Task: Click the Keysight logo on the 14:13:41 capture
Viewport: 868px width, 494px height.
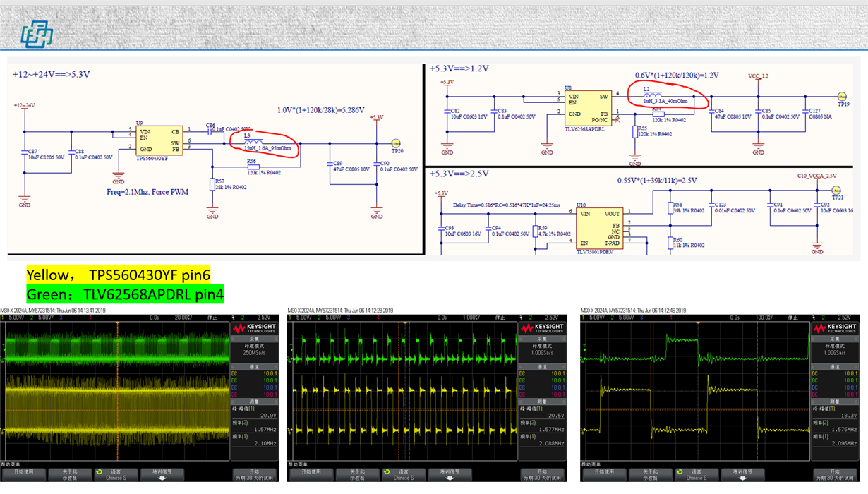Action: pos(254,329)
